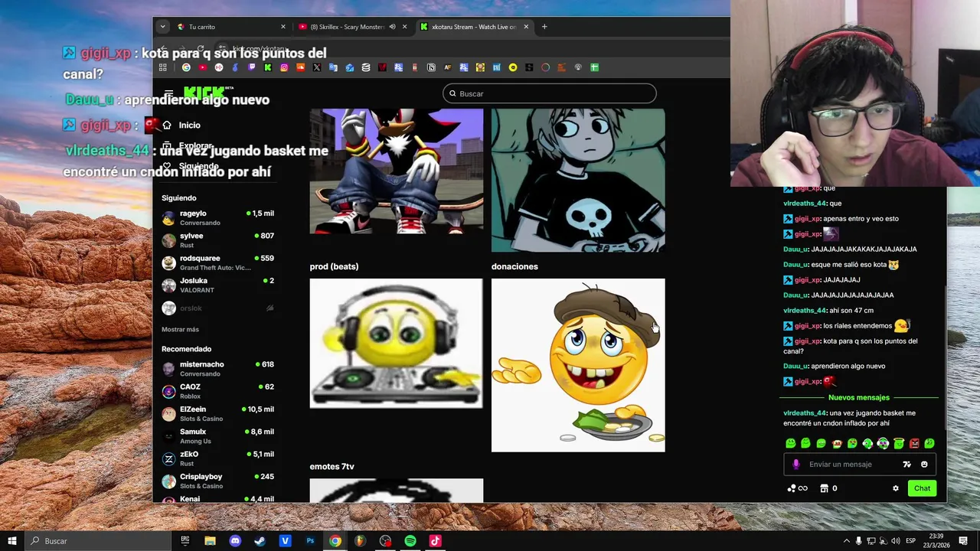Screen dimensions: 980x551
Task: Close the xkotaru Stream tab
Action: tap(526, 27)
